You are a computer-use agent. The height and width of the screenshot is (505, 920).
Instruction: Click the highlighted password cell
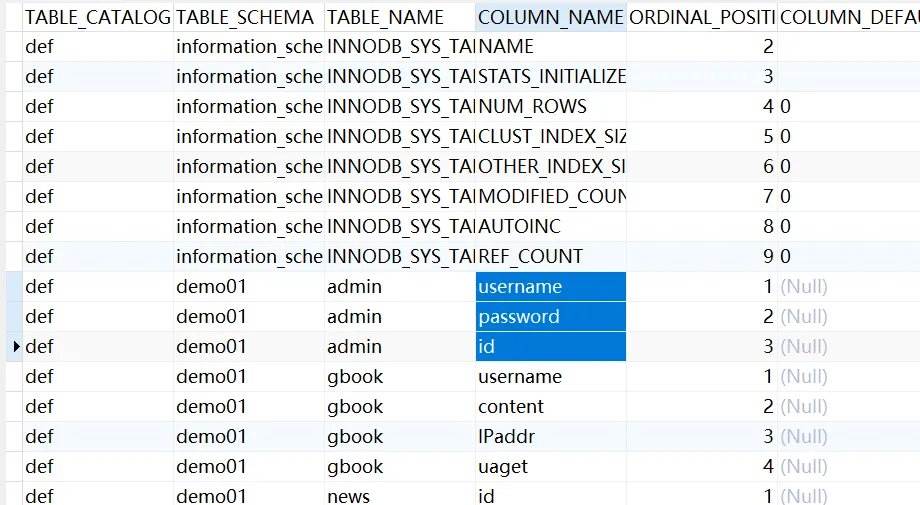tap(550, 317)
